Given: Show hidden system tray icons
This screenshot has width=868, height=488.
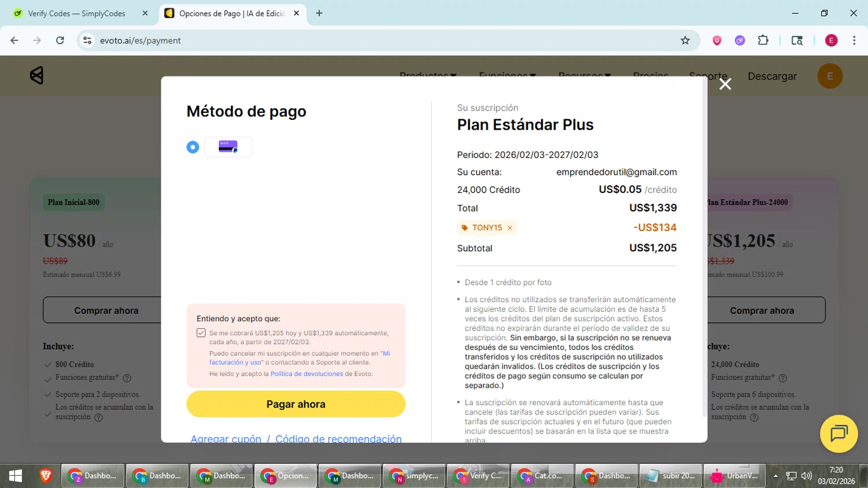Looking at the screenshot, I should tap(775, 476).
